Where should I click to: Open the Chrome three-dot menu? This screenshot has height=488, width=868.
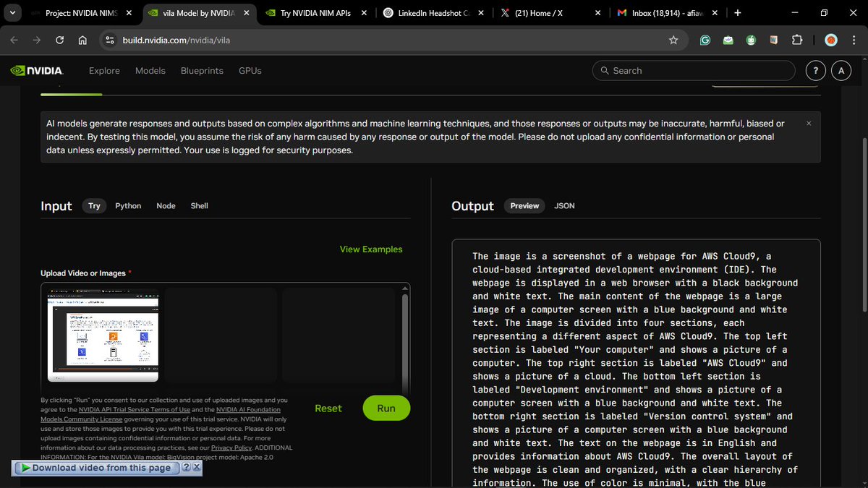click(854, 40)
